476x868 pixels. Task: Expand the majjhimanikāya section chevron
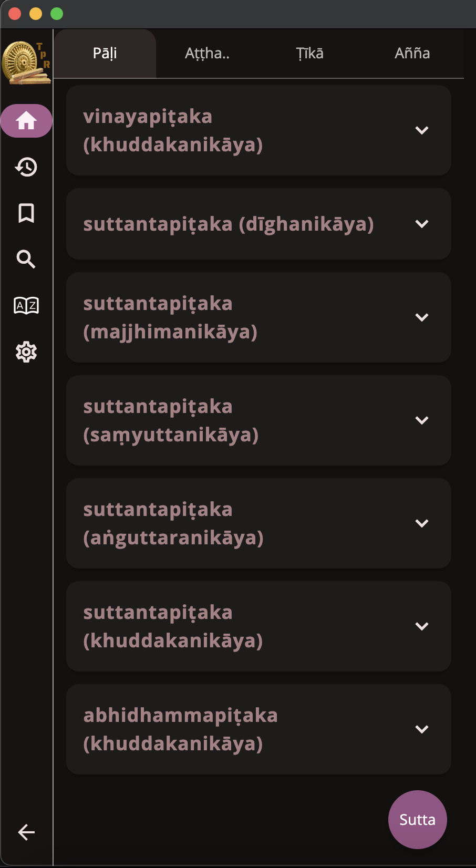[422, 317]
